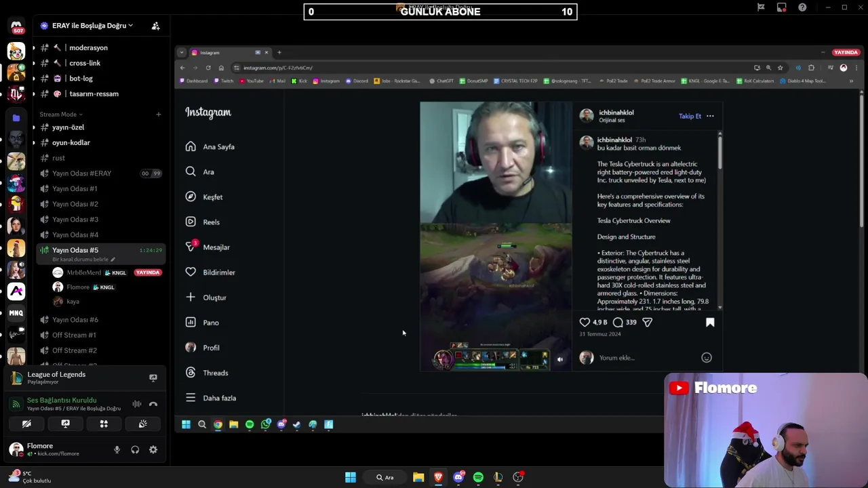This screenshot has height=488, width=868.
Task: Click Oluştur to create a post
Action: tap(206, 297)
